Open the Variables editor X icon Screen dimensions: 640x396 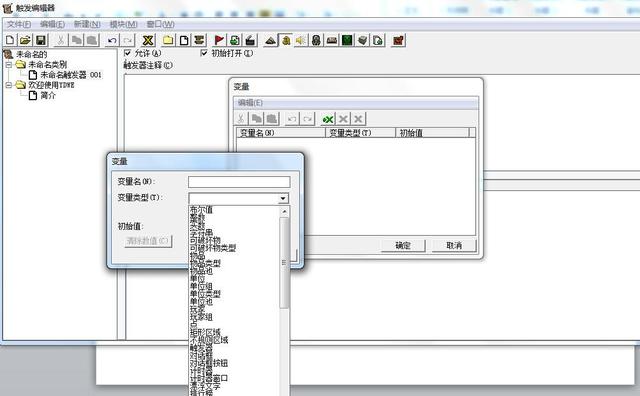tap(148, 40)
